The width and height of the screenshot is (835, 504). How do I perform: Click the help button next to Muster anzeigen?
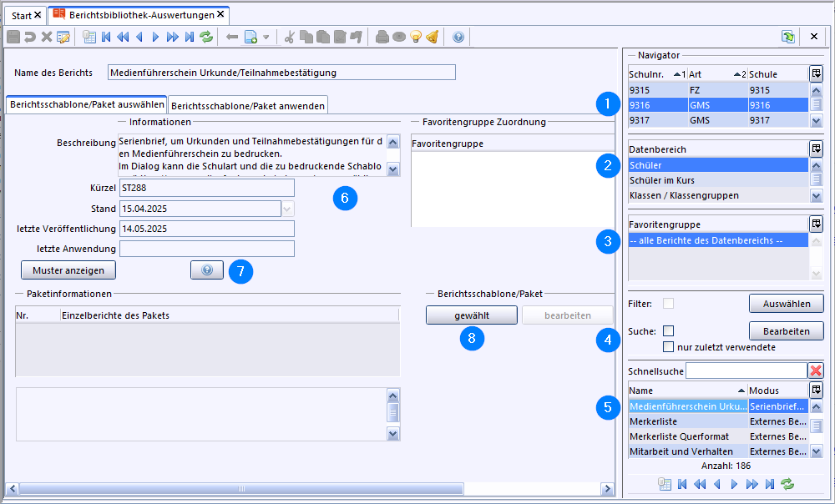coord(207,270)
